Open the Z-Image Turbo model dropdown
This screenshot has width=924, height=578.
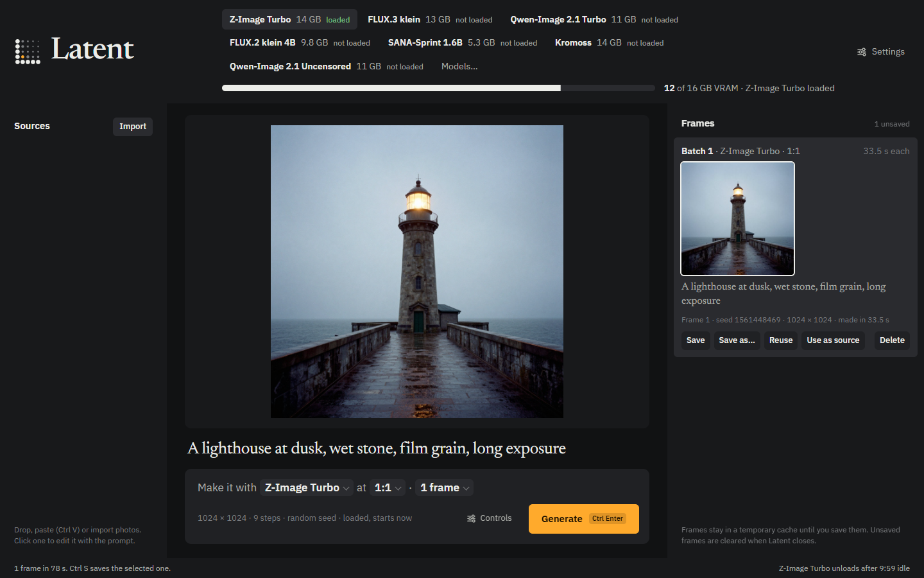307,487
